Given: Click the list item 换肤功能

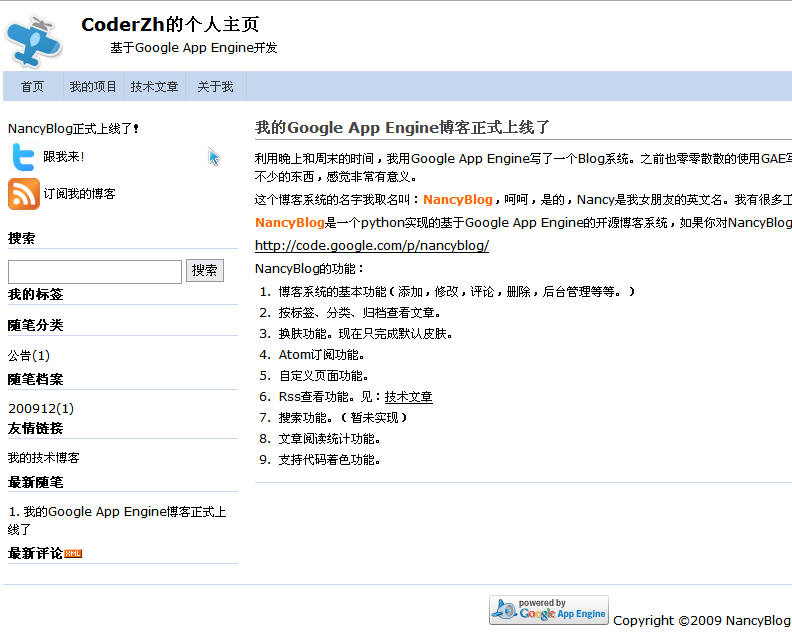Looking at the screenshot, I should (x=366, y=334).
